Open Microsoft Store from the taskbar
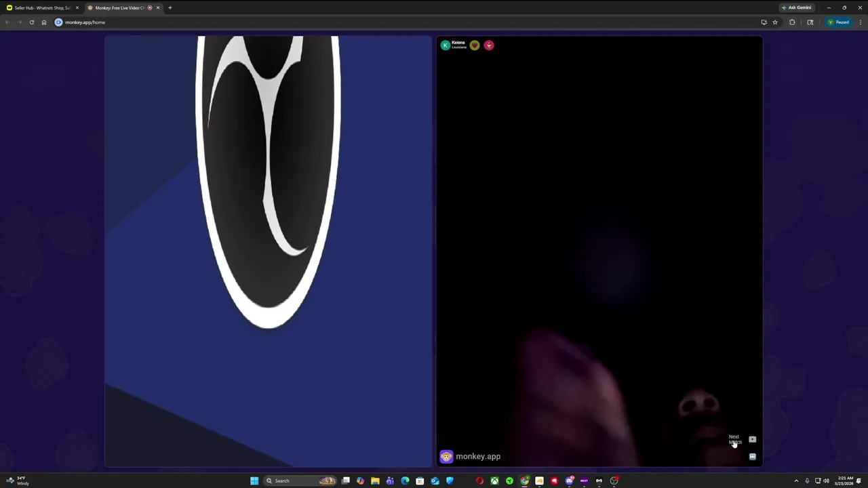Image resolution: width=868 pixels, height=488 pixels. [x=420, y=481]
